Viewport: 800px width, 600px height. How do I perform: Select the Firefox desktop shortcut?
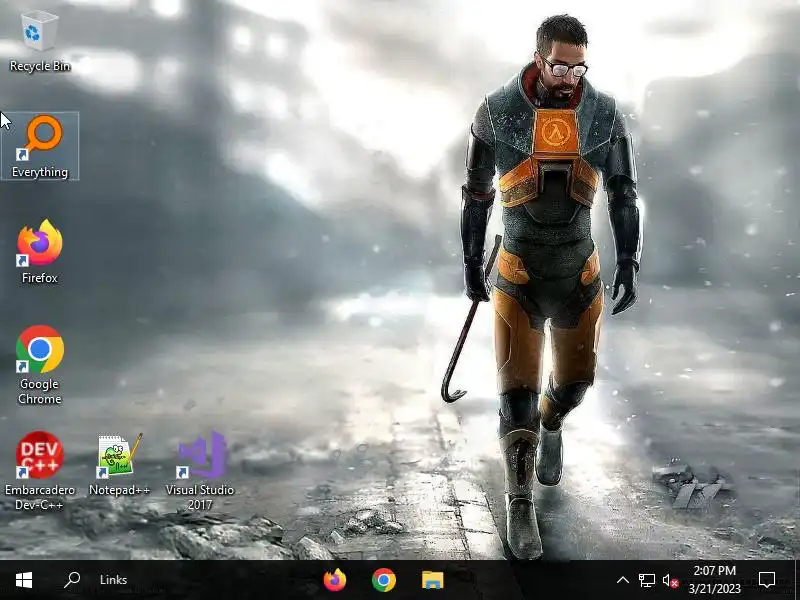coord(39,252)
